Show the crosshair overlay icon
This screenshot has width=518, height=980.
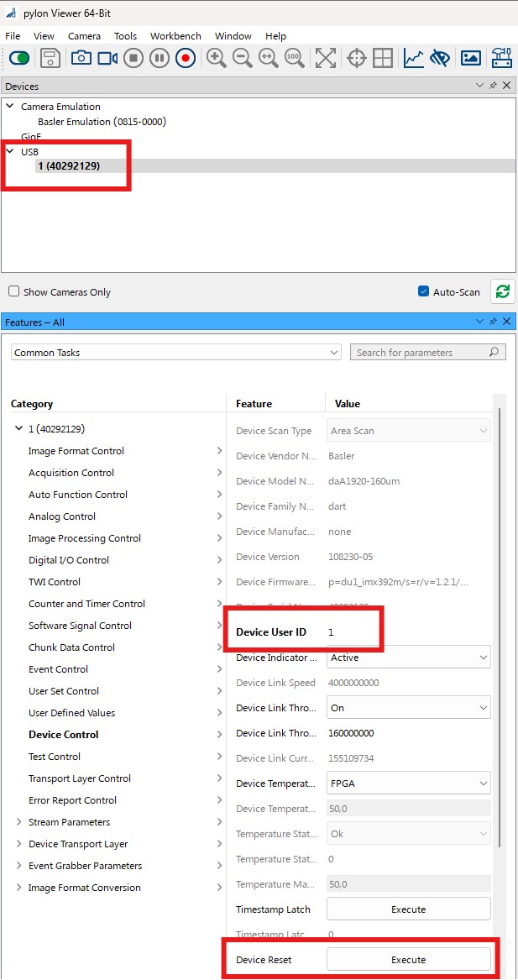pyautogui.click(x=356, y=59)
